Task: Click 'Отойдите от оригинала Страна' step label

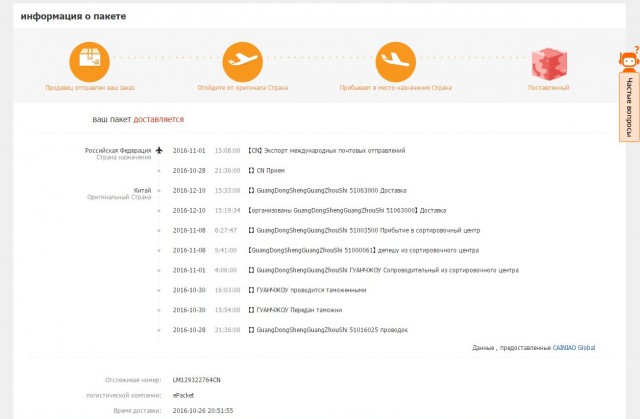Action: point(242,88)
